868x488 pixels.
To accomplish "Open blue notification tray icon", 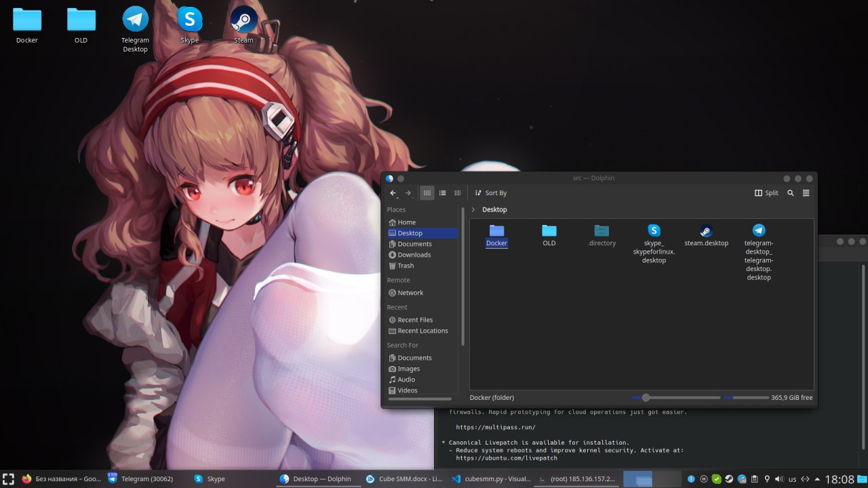I will pos(692,479).
